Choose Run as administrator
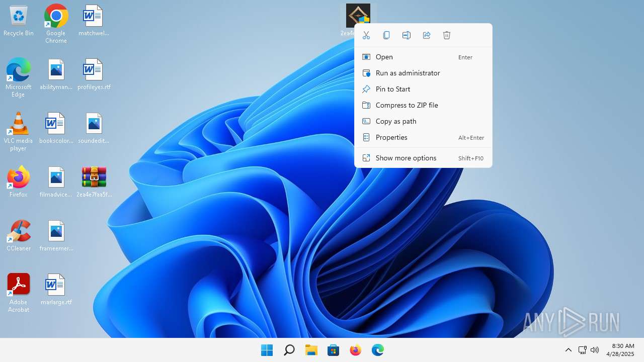The height and width of the screenshot is (362, 644). coord(423,73)
